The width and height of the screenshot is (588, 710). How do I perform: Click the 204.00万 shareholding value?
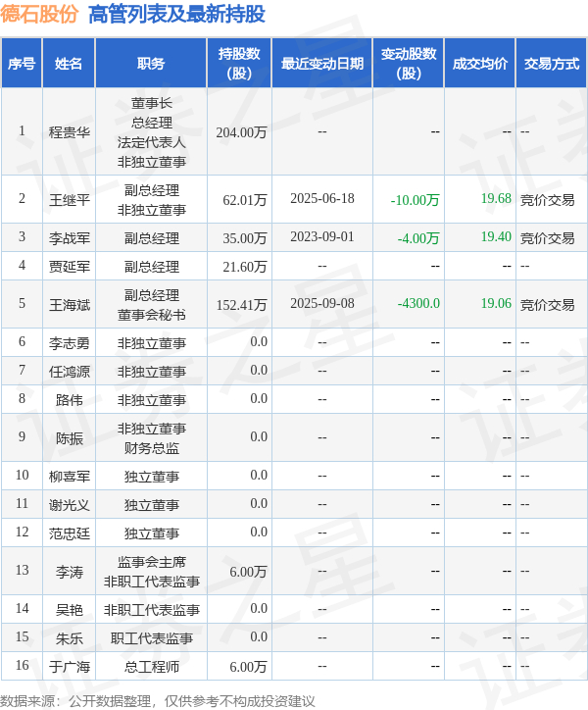(x=241, y=132)
